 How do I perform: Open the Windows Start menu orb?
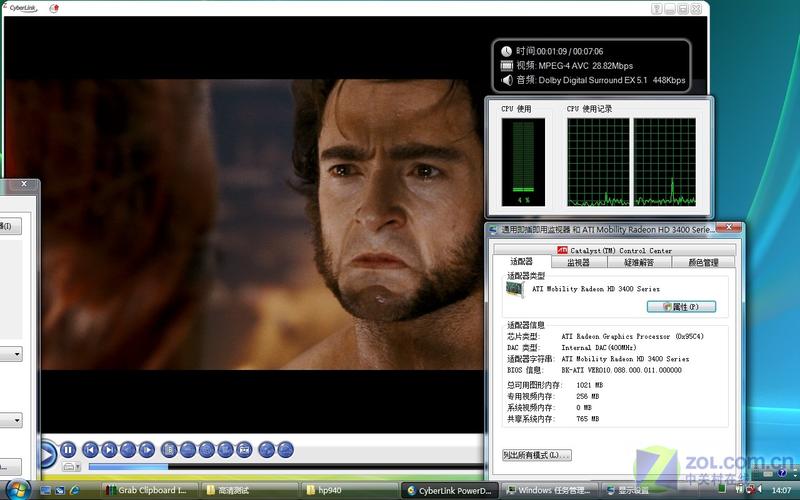(x=17, y=489)
